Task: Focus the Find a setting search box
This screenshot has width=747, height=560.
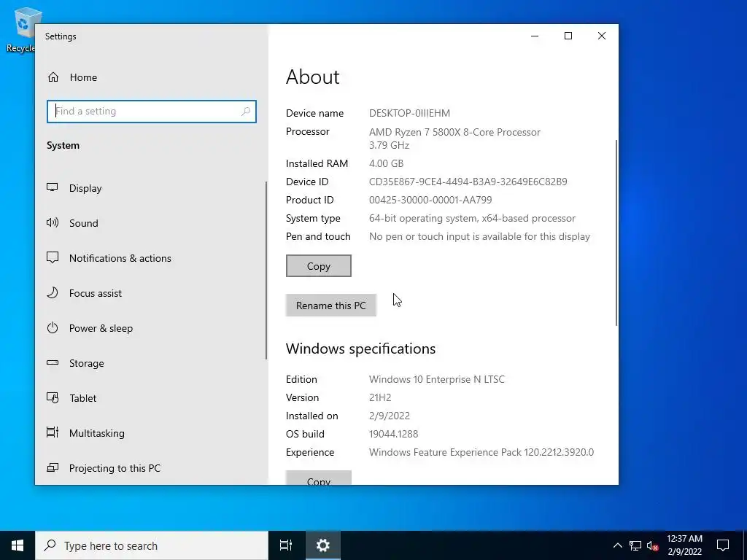Action: point(152,112)
